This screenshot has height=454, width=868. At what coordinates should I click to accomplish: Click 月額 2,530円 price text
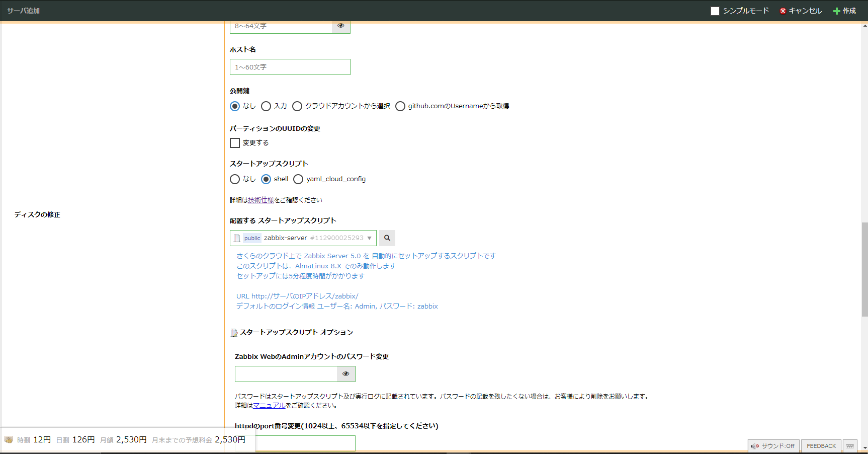click(x=123, y=440)
